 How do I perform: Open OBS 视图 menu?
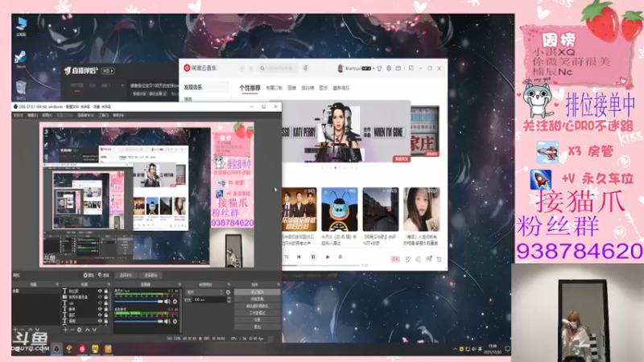47,115
